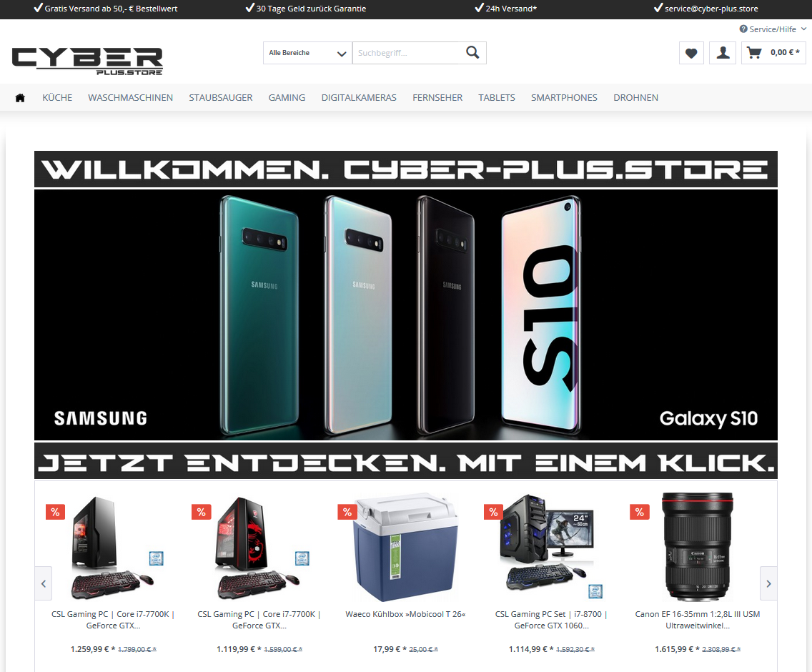Click the magnifying glass search icon
The width and height of the screenshot is (812, 672).
coord(472,52)
